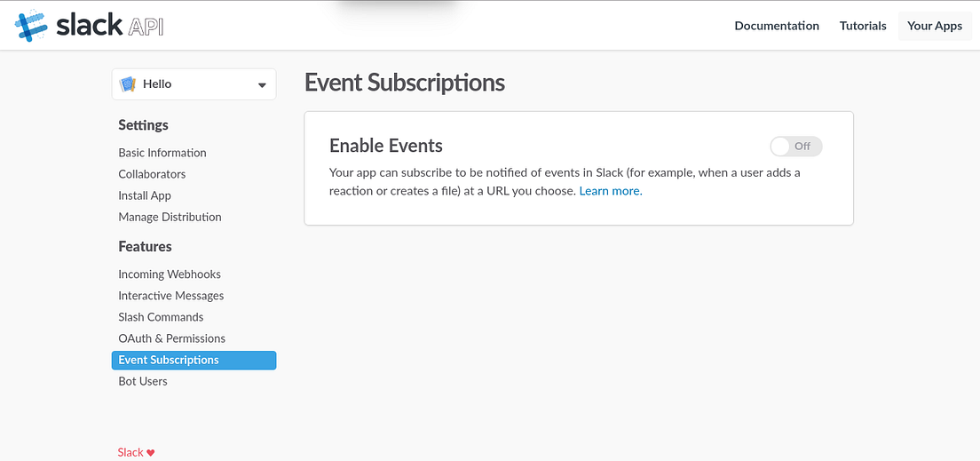Open the Collaborators settings page
The width and height of the screenshot is (980, 461).
click(x=152, y=174)
